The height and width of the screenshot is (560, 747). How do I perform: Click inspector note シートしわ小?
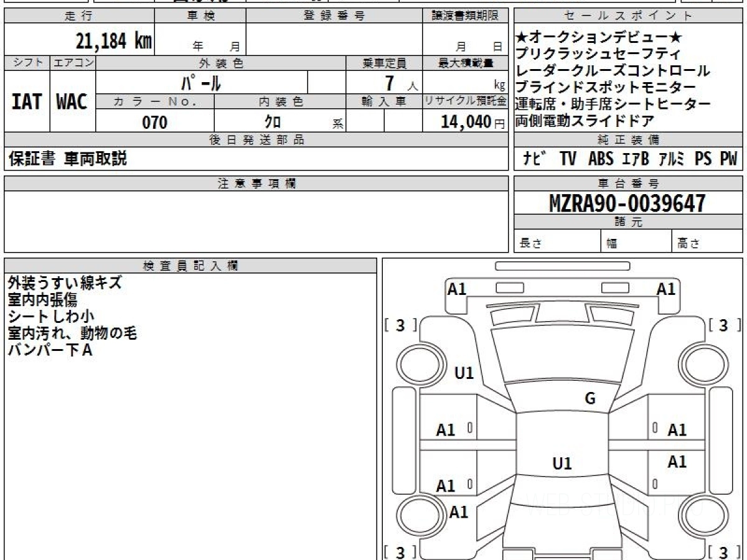coord(50,316)
